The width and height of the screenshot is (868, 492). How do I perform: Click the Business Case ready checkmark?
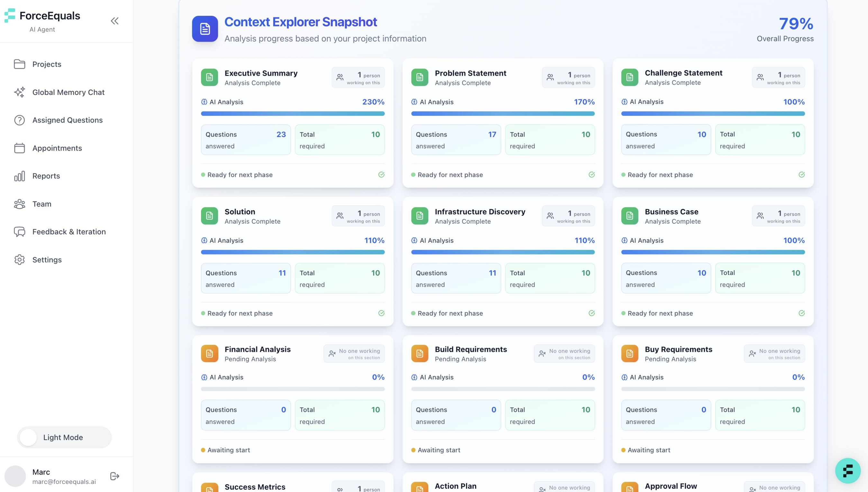[801, 313]
